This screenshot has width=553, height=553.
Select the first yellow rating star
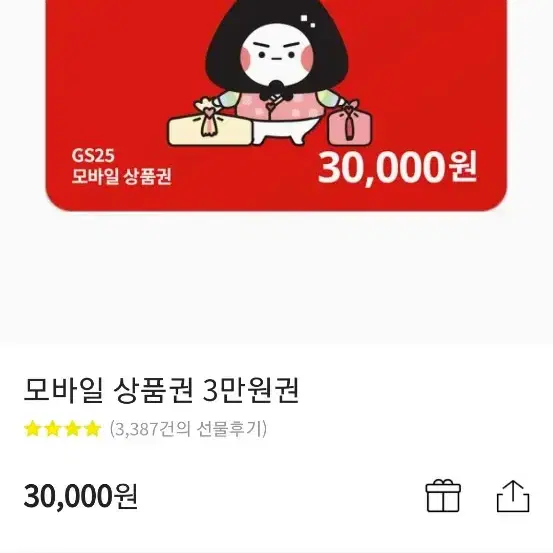pos(32,429)
